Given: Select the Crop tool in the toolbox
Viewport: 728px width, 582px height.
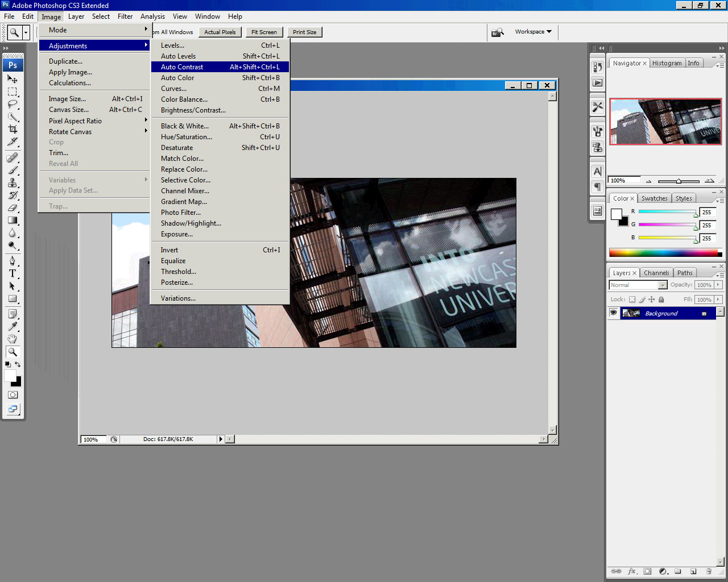Looking at the screenshot, I should point(13,130).
